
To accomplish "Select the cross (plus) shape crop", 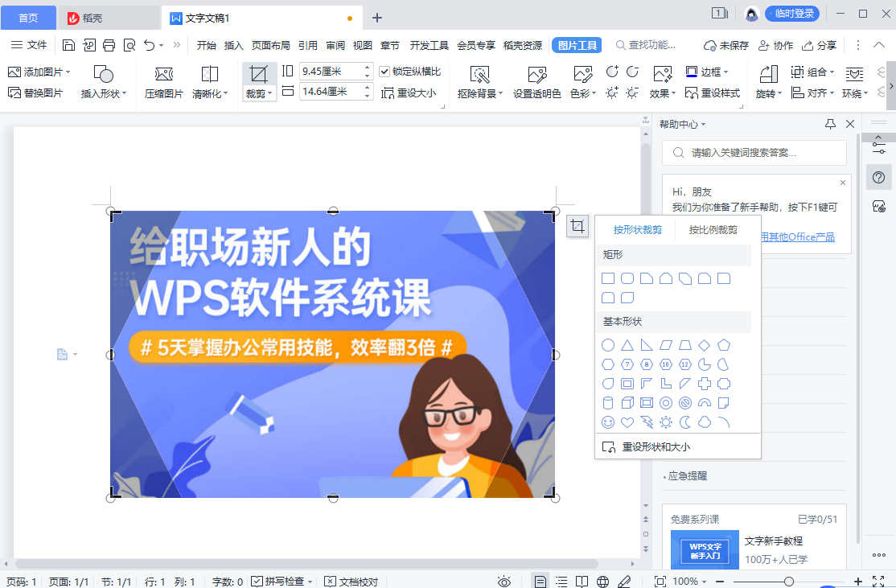I will tap(705, 384).
